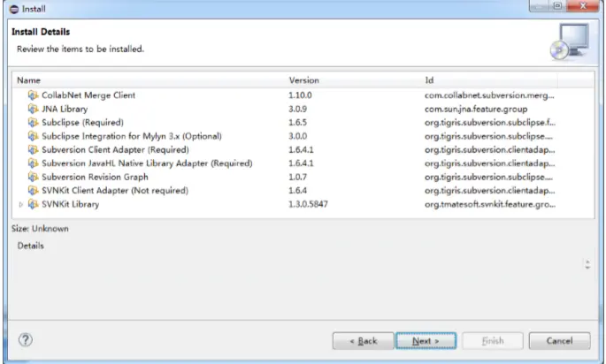606x364 pixels.
Task: Select Subversion Client Adapter (Required) row
Action: (x=303, y=150)
